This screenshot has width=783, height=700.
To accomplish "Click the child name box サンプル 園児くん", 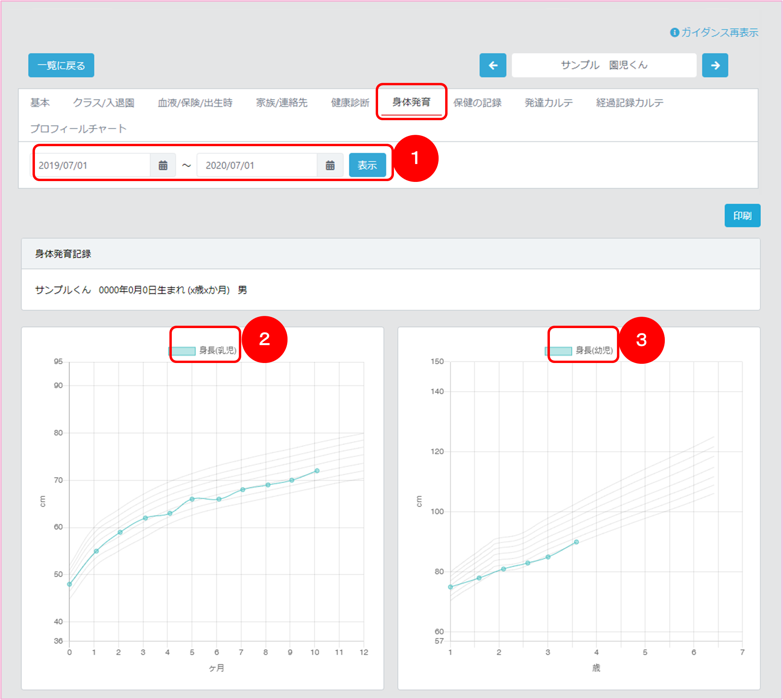I will [604, 65].
